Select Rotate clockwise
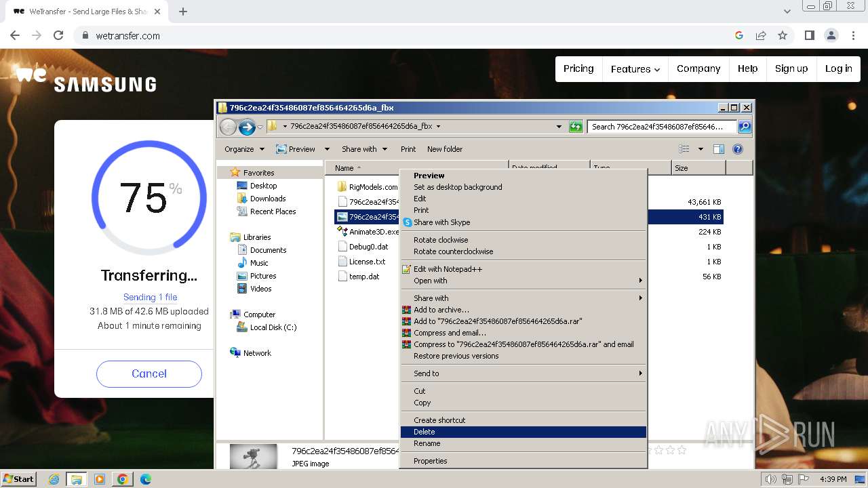 tap(524, 240)
